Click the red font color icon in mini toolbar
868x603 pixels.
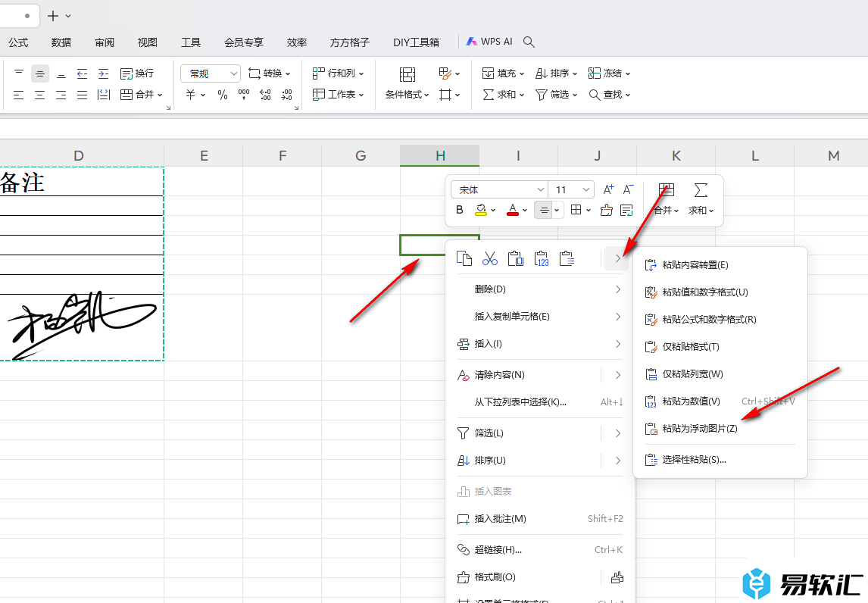point(513,210)
